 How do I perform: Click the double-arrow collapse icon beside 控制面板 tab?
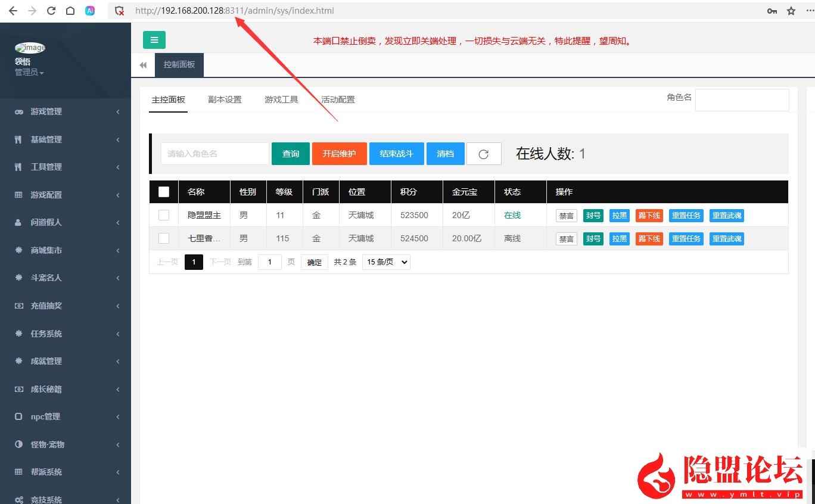(x=143, y=65)
